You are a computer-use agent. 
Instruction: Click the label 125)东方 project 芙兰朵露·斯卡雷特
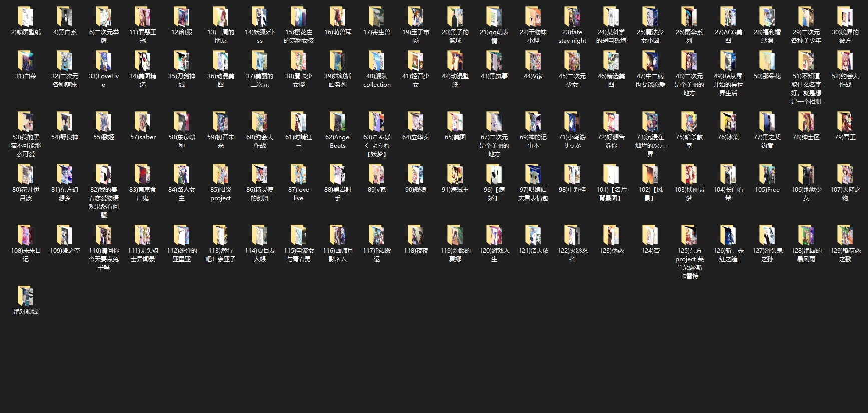click(x=689, y=263)
